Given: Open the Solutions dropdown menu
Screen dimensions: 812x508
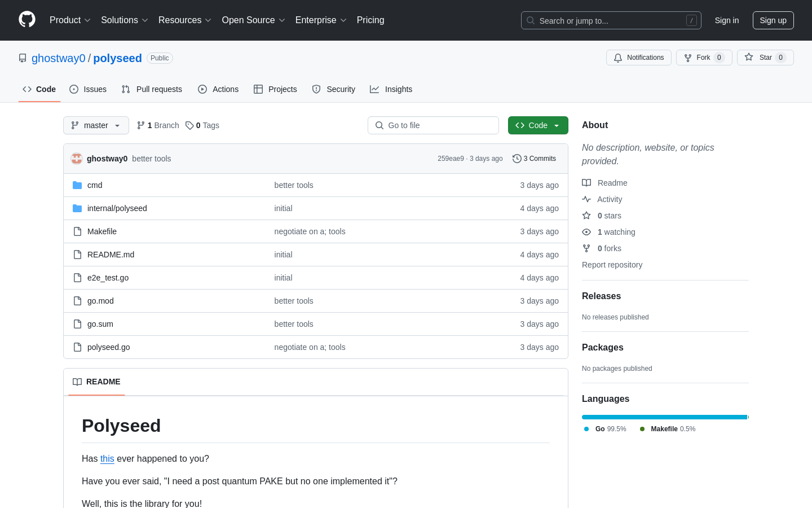Looking at the screenshot, I should click(125, 20).
